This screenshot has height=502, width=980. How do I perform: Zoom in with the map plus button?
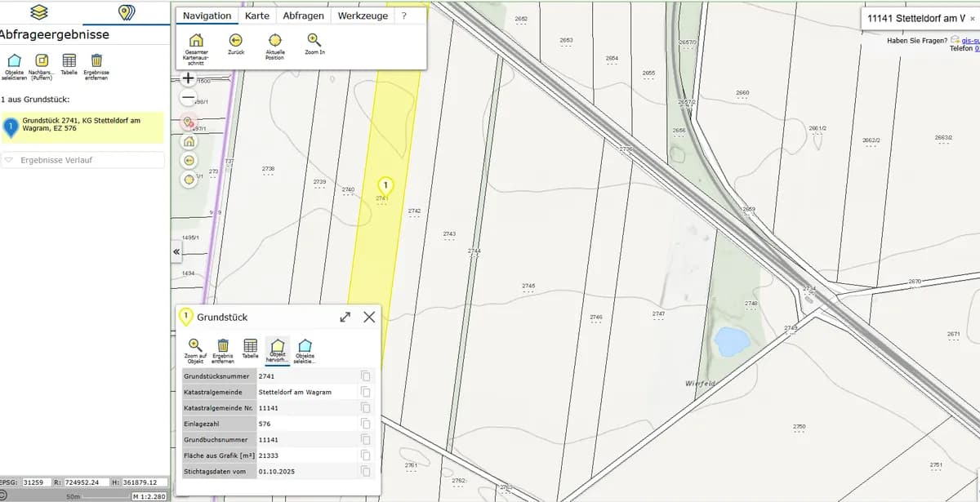pos(188,79)
